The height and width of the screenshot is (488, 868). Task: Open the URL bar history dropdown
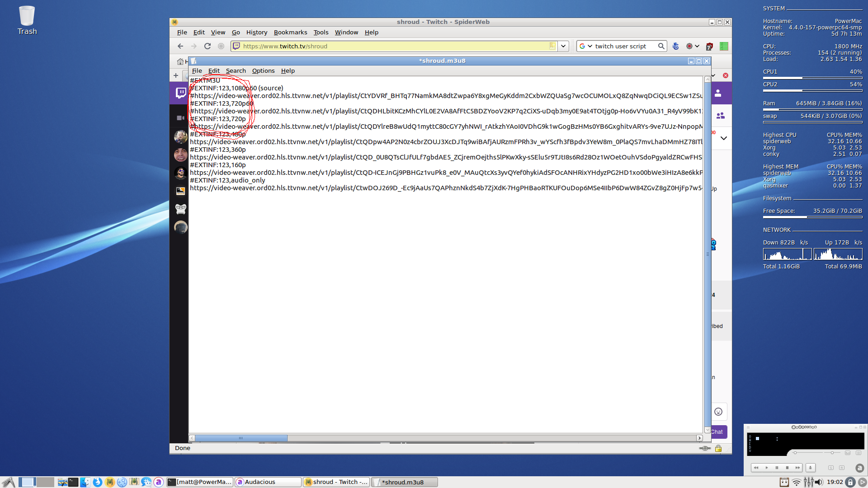(563, 46)
